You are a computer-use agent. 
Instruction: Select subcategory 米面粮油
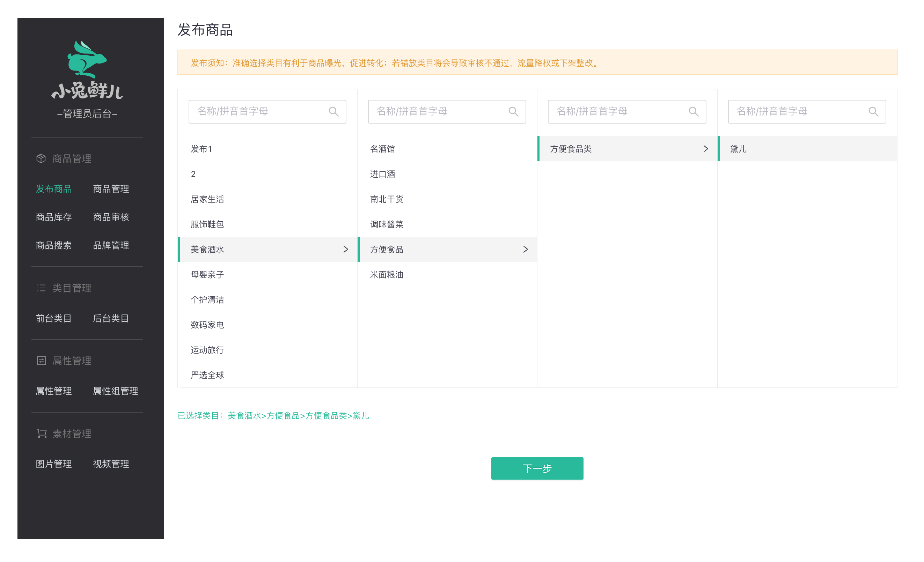pos(447,274)
